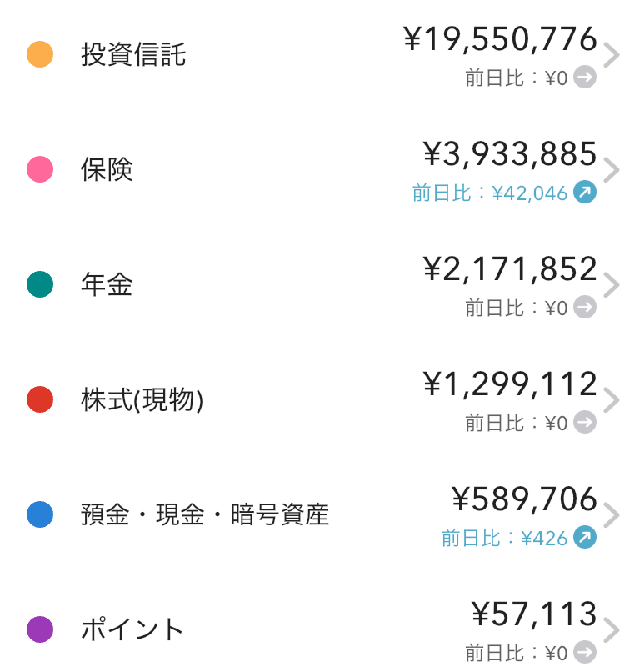Select the 株式(現物) category label
The image size is (625, 672).
(x=142, y=400)
